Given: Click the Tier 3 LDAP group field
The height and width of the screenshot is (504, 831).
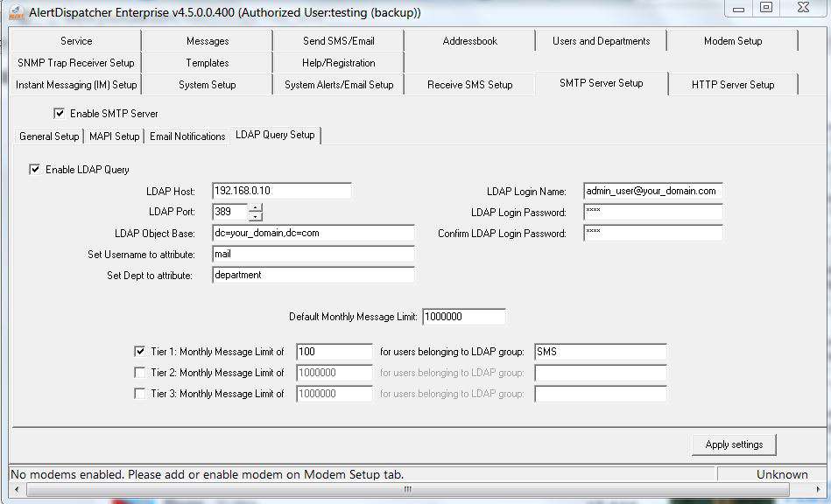Looking at the screenshot, I should 601,394.
